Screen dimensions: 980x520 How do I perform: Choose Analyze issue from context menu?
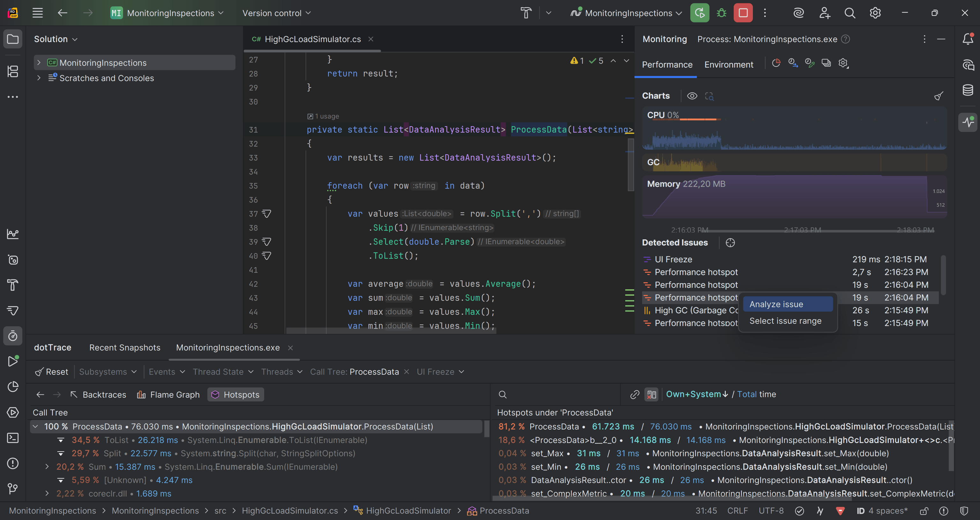pos(776,304)
